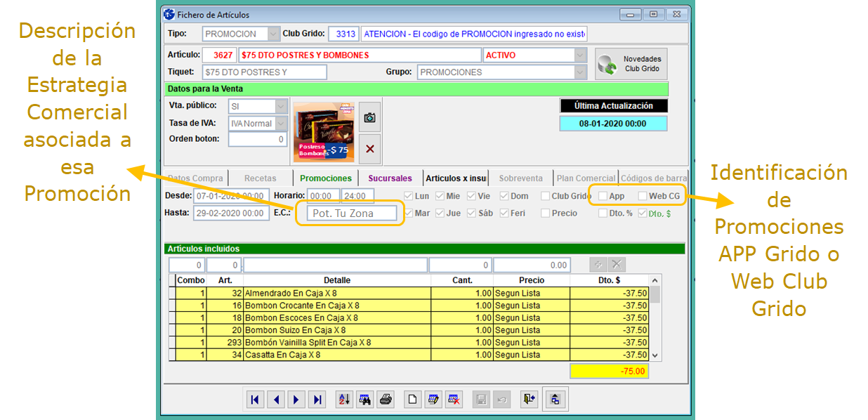868x420 pixels.
Task: Print the current article record
Action: pos(386,400)
